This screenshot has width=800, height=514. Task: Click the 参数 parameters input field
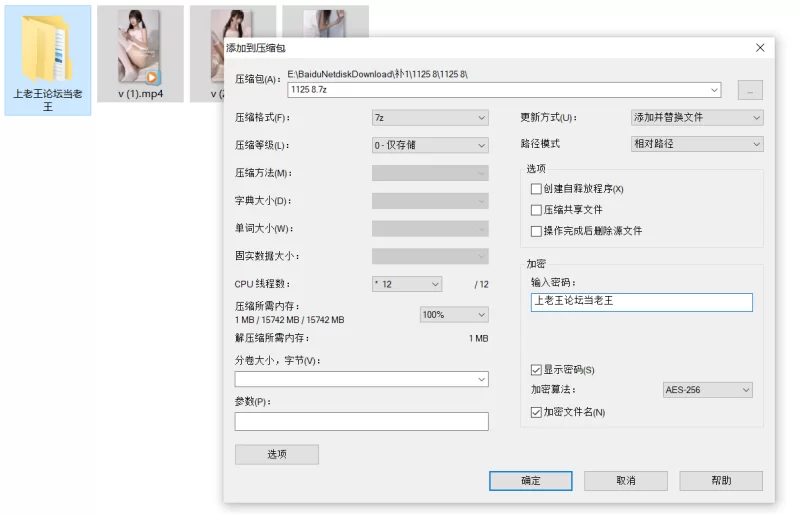[361, 421]
